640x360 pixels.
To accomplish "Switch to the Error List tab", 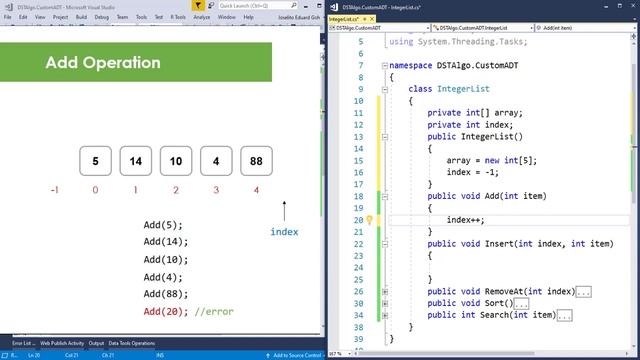I will point(23,343).
